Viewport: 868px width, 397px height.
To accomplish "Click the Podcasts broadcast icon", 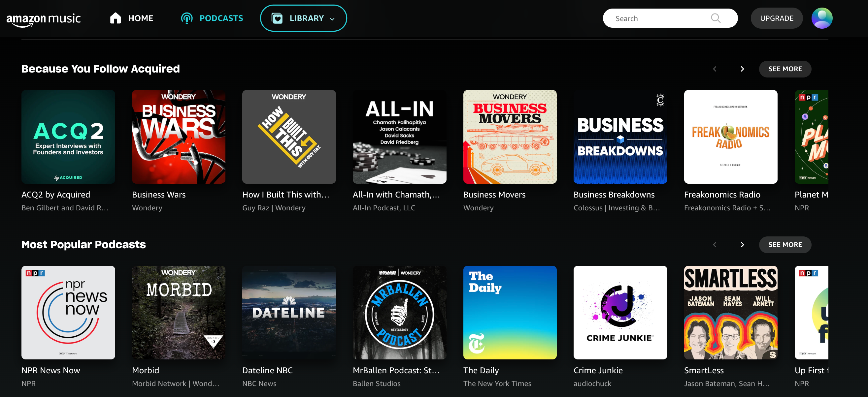I will 187,18.
